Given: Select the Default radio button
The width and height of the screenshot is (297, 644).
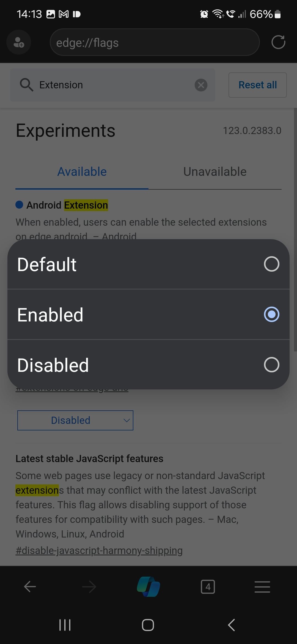Looking at the screenshot, I should (272, 264).
